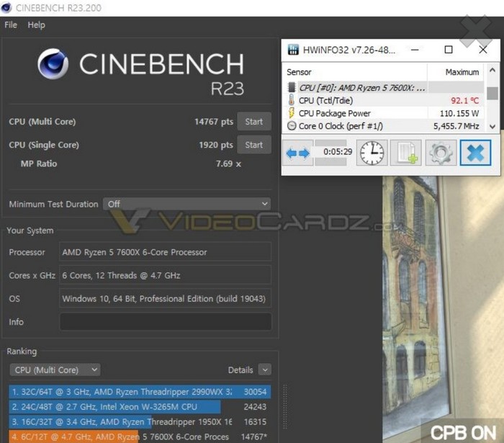Open the File menu
This screenshot has height=443, width=504.
[11, 24]
